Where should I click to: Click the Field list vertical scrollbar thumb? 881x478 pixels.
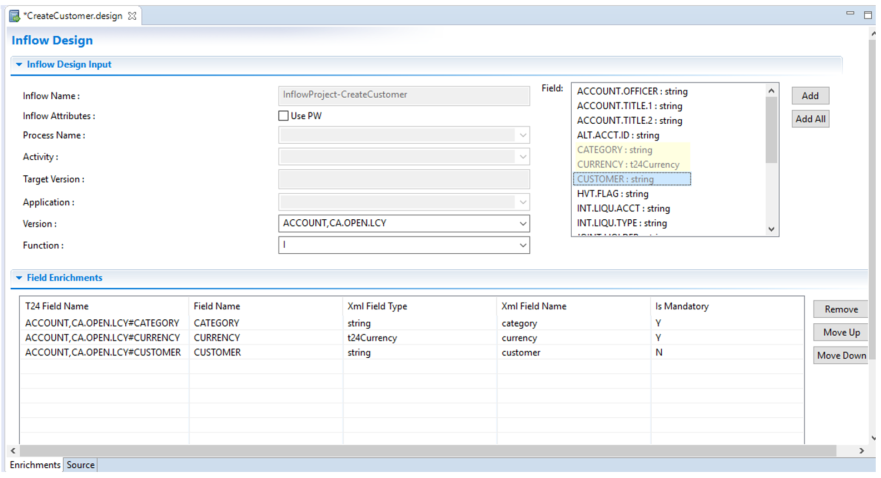click(x=771, y=130)
